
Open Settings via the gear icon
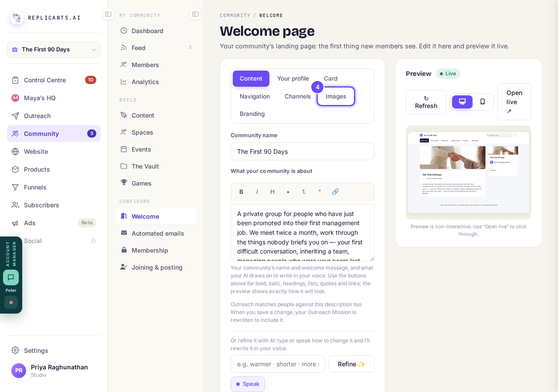[15, 350]
